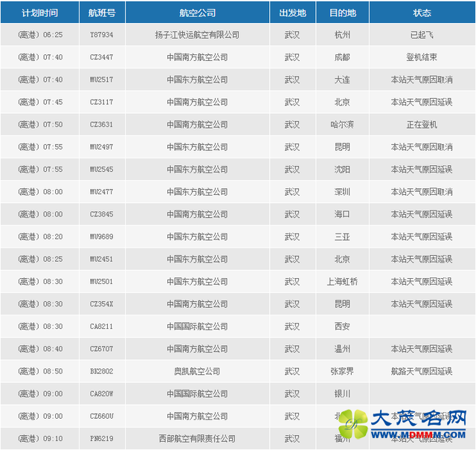The width and height of the screenshot is (476, 450).
Task: Select flight number CZ6707
Action: pos(102,349)
